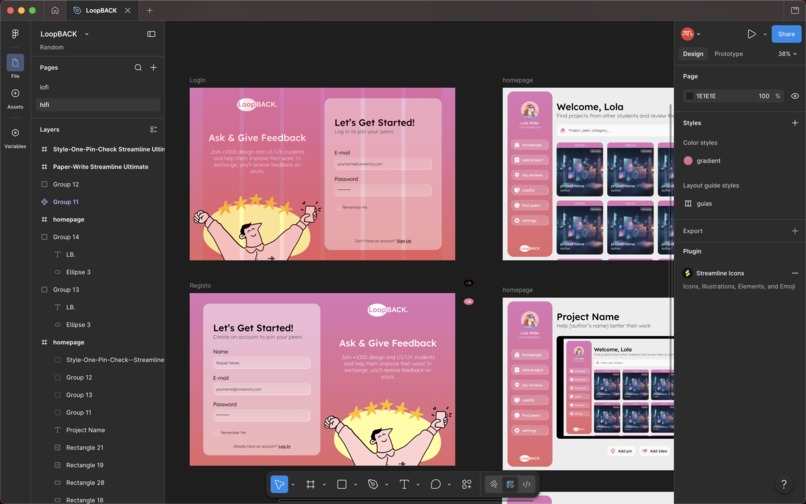Screen dimensions: 806x504
Task: Select the Frame tool in bottom toolbar
Action: [x=310, y=484]
